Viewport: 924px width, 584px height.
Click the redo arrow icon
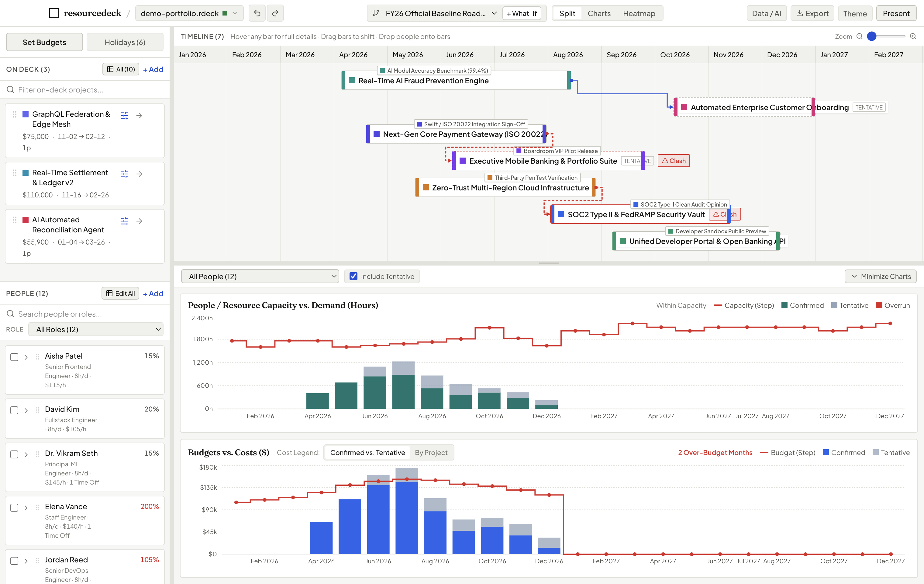click(x=275, y=13)
